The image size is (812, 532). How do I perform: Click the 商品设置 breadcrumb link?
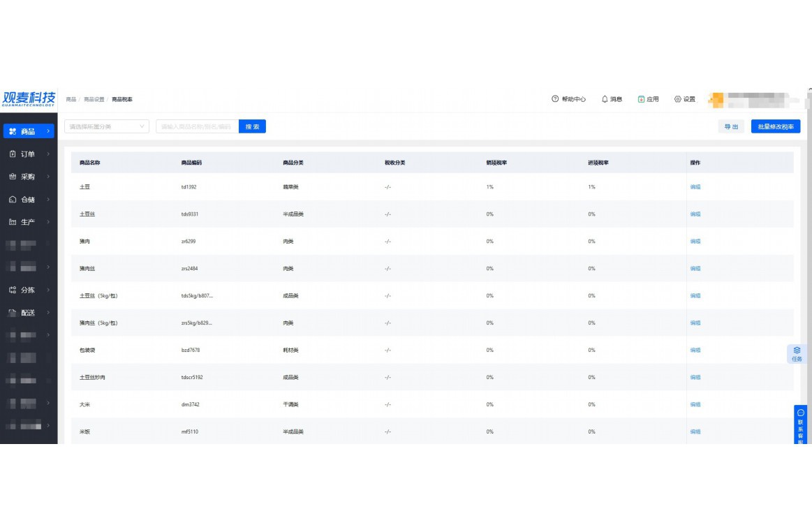coord(94,99)
